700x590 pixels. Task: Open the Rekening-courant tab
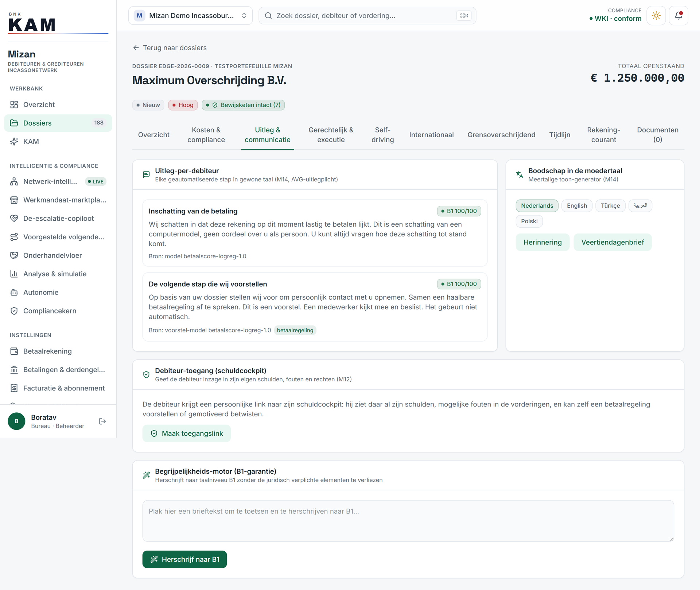tap(603, 135)
